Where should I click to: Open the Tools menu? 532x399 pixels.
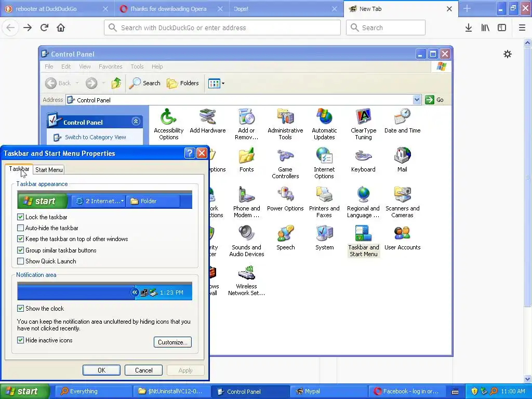[137, 66]
